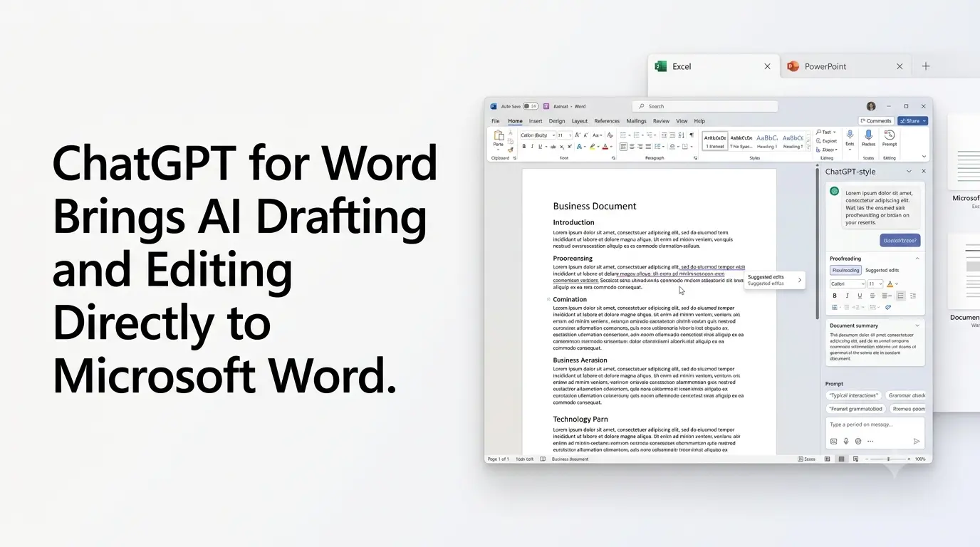Image resolution: width=980 pixels, height=547 pixels.
Task: Toggle Align Left in ribbon Paragraph group
Action: tap(623, 147)
